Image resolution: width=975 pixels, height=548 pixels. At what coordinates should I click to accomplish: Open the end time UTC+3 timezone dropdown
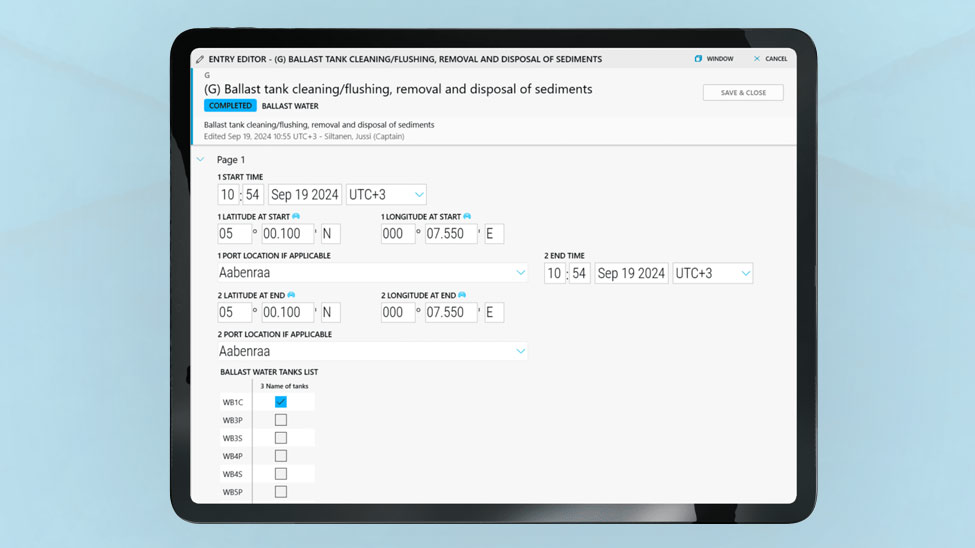712,273
